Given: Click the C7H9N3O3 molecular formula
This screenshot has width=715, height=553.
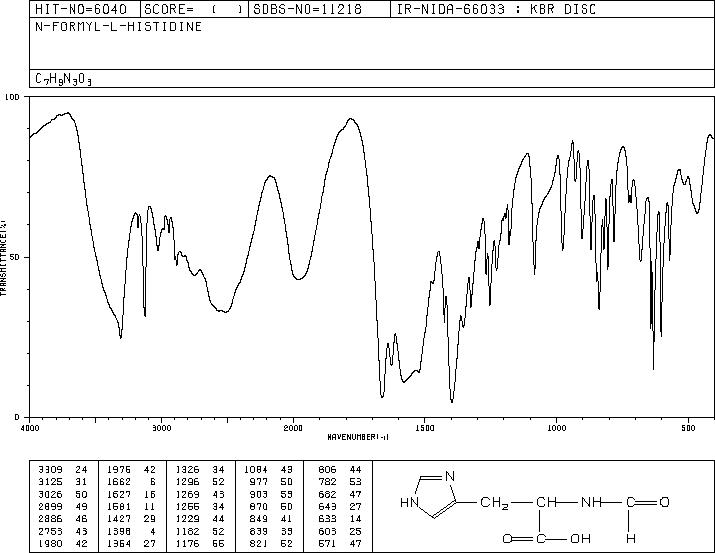Looking at the screenshot, I should click(x=63, y=79).
